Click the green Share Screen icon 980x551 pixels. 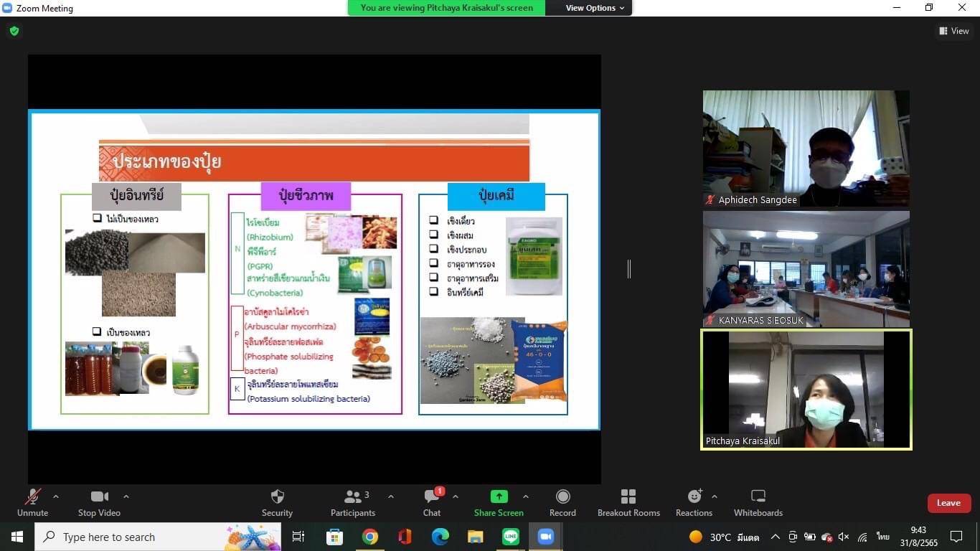[x=499, y=496]
